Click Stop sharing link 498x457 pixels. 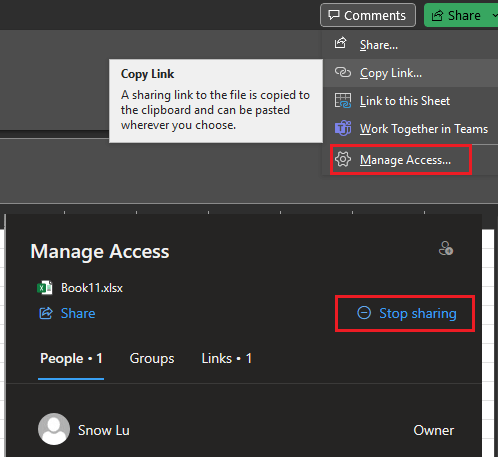pos(407,313)
